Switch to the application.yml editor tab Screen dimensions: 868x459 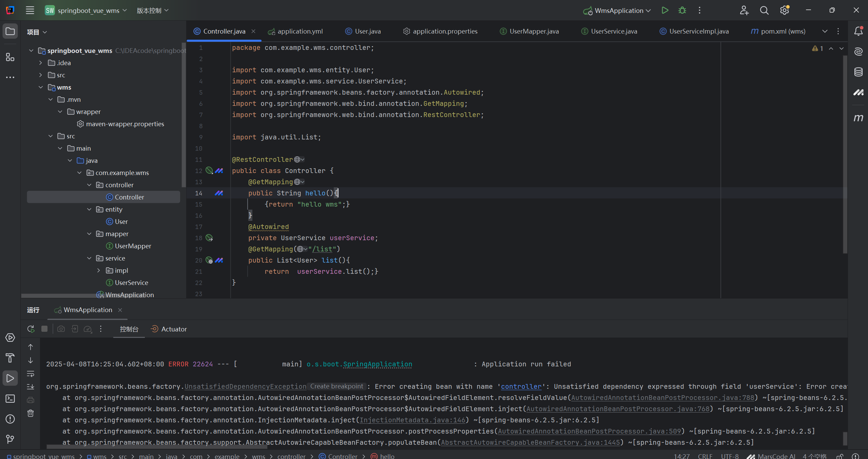300,31
